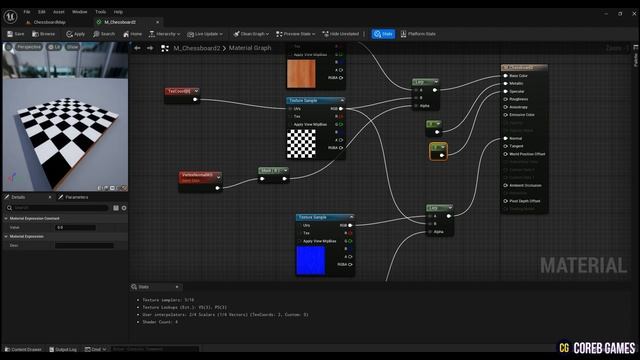Open the Output Log
640x360 pixels.
pos(63,349)
